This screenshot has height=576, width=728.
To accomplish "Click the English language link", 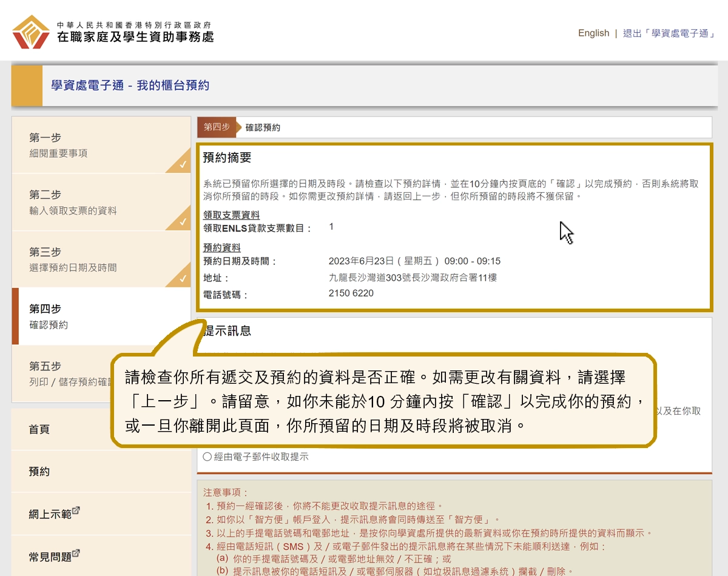I will point(593,33).
